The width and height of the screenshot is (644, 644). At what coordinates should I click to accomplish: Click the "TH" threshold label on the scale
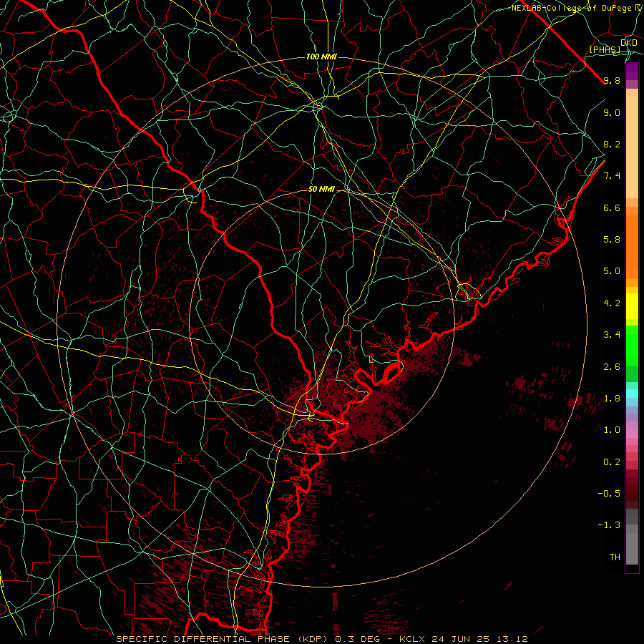(x=615, y=557)
